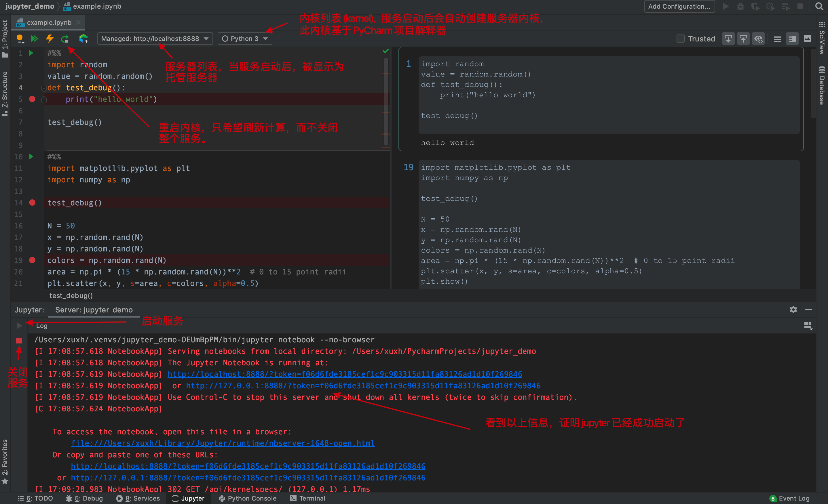Click the Concurrency diagram run icon

785,6
